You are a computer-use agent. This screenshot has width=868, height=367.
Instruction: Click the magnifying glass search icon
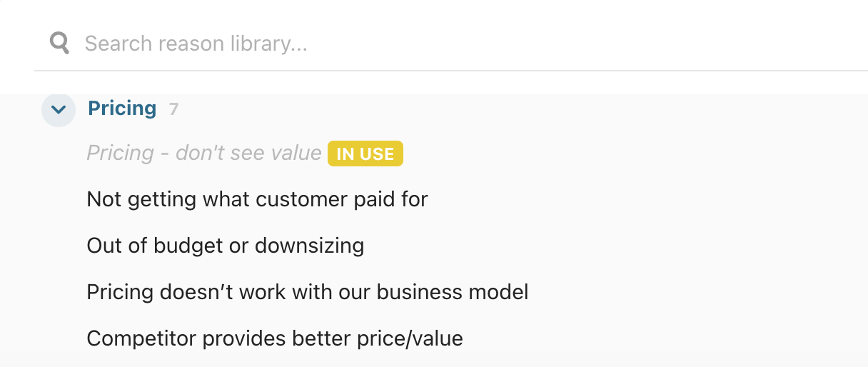click(x=59, y=44)
